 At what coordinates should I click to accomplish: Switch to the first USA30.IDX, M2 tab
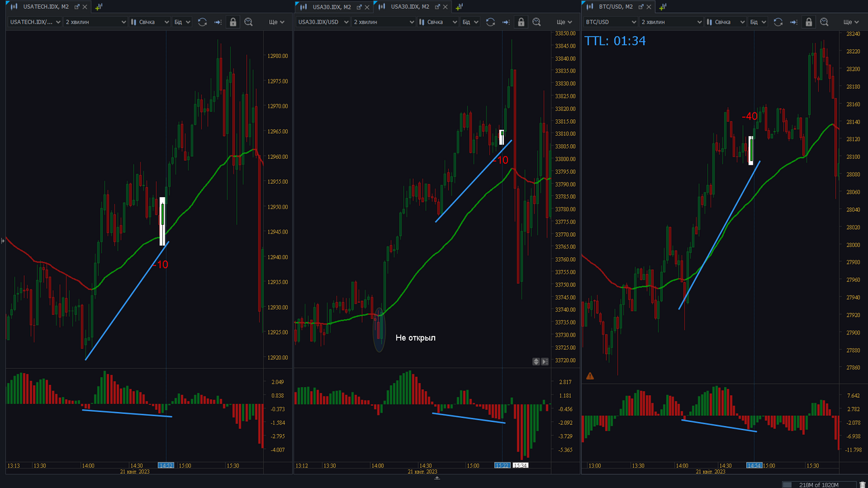pos(332,7)
